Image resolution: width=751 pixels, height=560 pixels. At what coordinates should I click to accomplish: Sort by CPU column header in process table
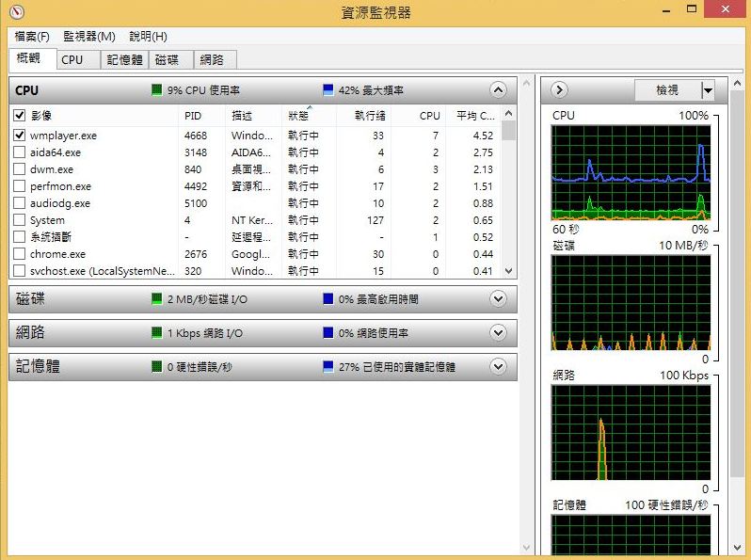pos(418,116)
